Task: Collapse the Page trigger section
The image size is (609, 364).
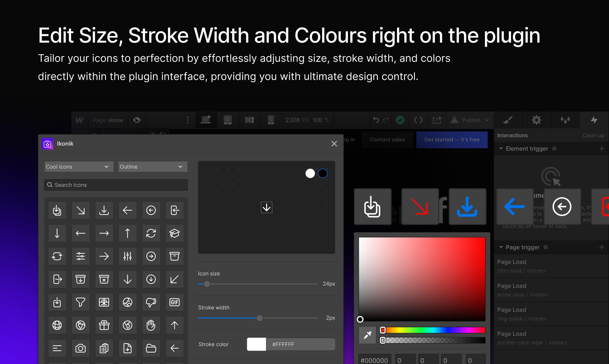Action: point(501,247)
